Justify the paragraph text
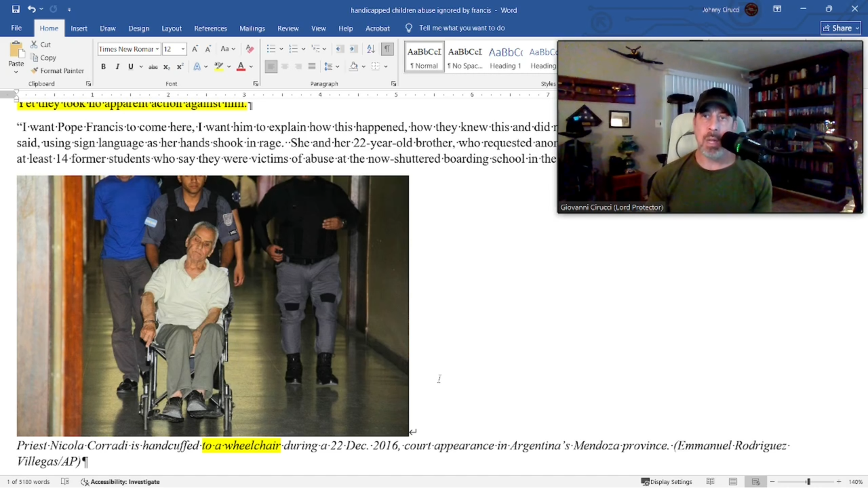The width and height of the screenshot is (868, 488). (x=311, y=66)
